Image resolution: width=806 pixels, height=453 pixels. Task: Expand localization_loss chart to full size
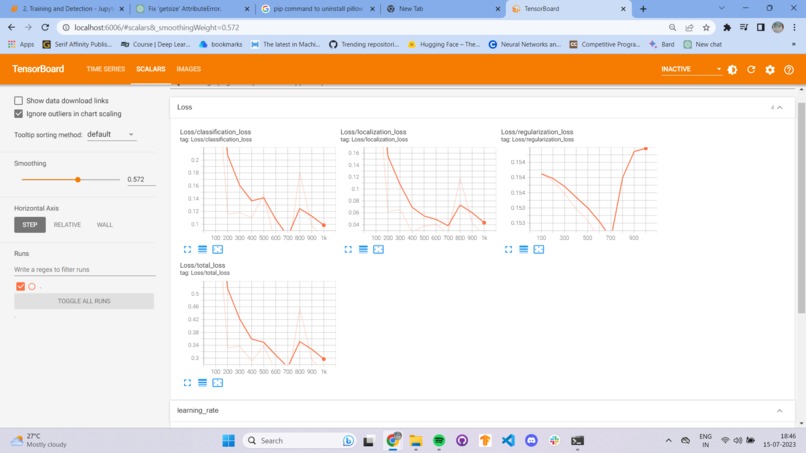point(348,249)
